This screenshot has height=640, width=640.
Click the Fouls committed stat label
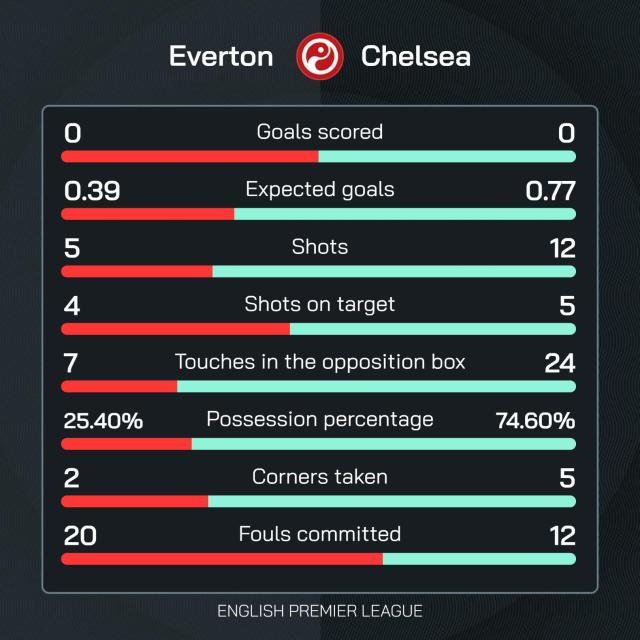click(320, 534)
